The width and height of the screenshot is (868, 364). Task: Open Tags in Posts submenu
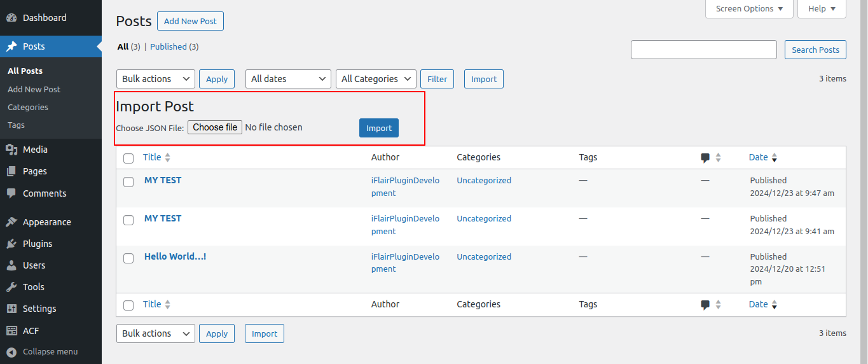[17, 125]
